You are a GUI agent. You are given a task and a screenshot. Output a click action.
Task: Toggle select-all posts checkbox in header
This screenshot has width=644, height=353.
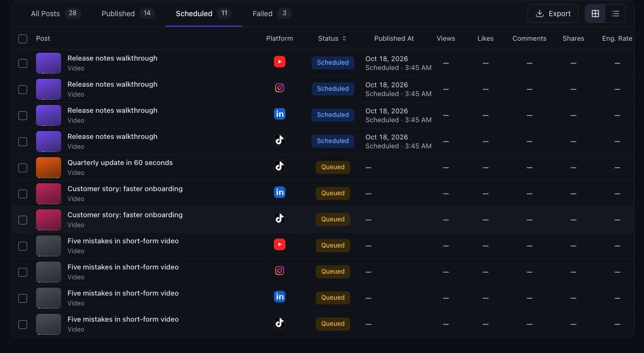(x=22, y=39)
